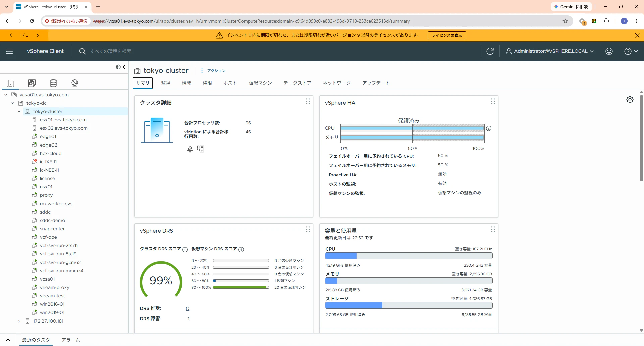Open the DRS 障害 count link
This screenshot has height=346, width=644.
point(188,319)
